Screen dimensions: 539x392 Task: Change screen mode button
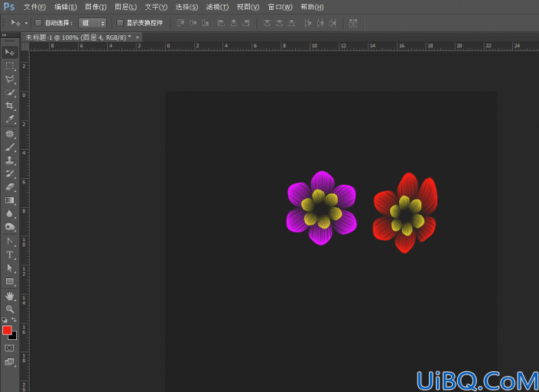(10, 361)
